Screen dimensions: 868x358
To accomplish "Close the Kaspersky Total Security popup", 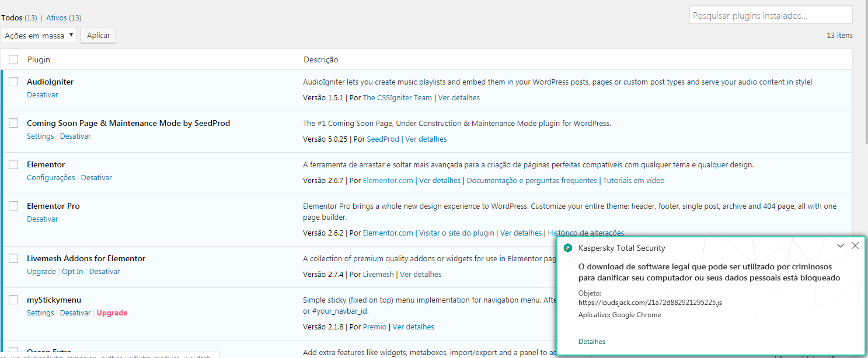I will [855, 246].
